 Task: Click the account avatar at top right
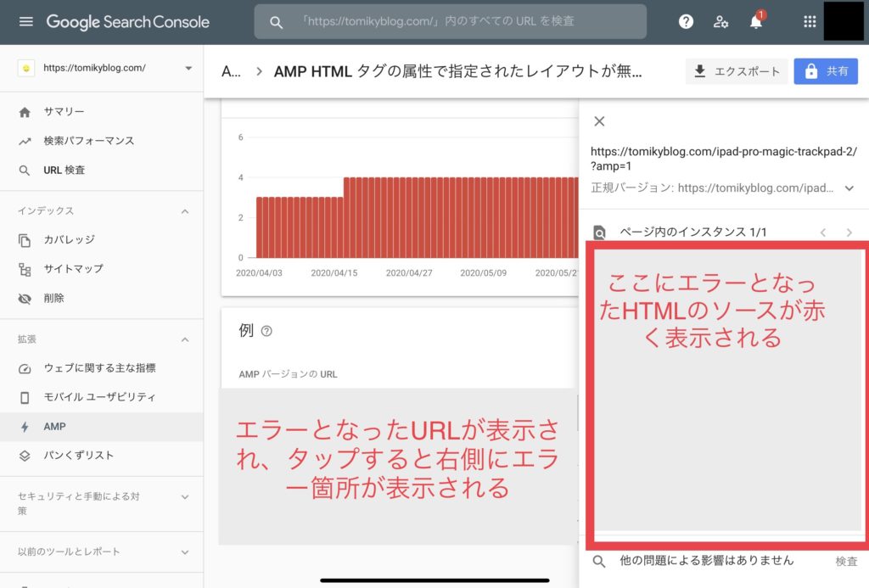click(844, 21)
